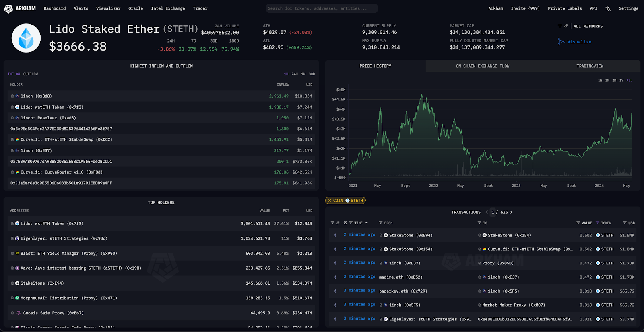The height and width of the screenshot is (332, 644).
Task: Open the ALL NETWORKS selector
Action: pyautogui.click(x=588, y=26)
